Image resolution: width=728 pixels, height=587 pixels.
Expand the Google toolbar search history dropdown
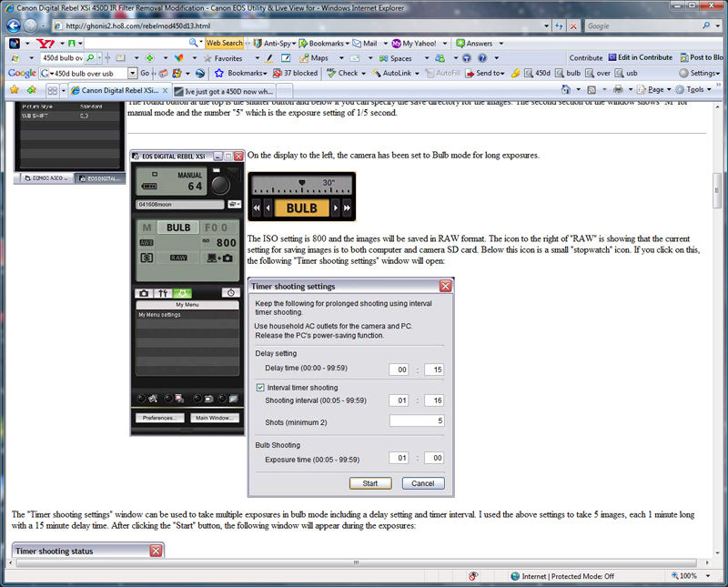[132, 74]
